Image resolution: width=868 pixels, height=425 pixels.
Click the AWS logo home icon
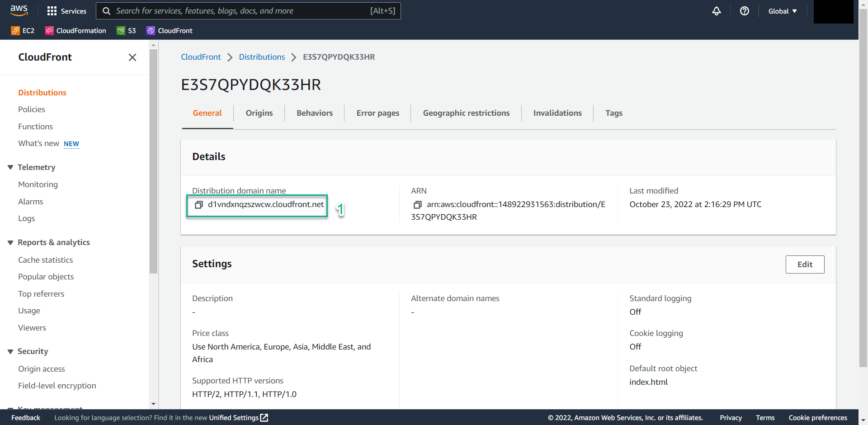19,10
